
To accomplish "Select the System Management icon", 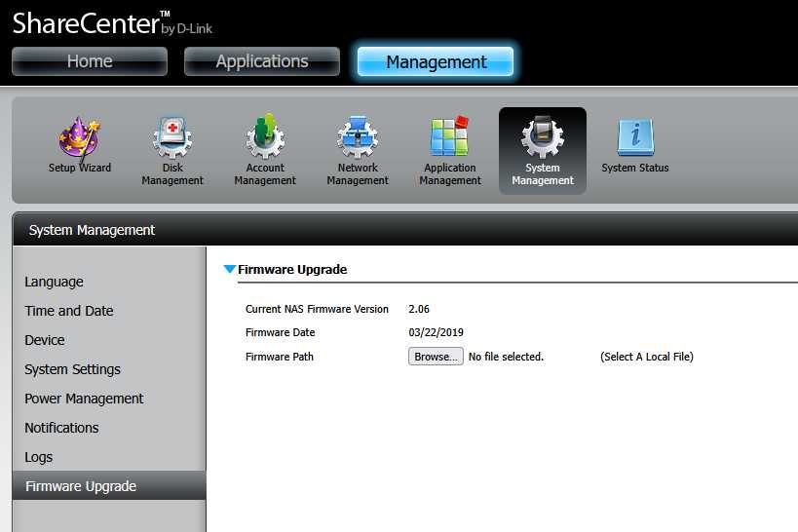I will pos(543,151).
